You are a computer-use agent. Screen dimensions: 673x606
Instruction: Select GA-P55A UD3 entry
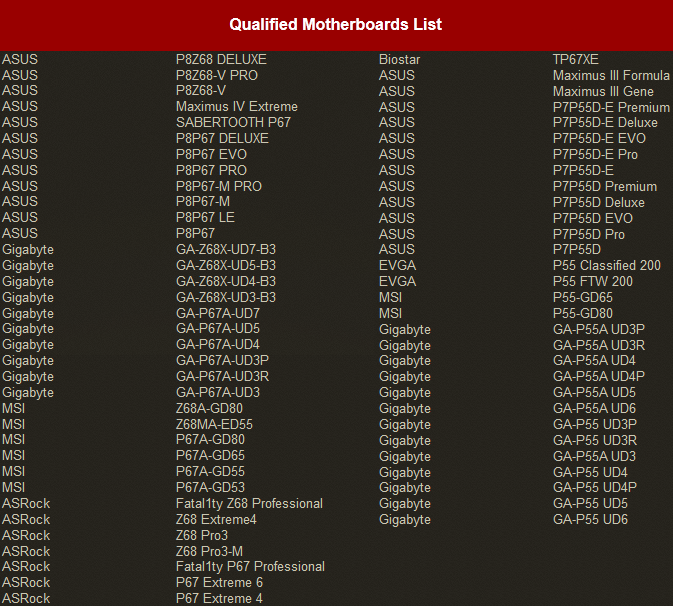pos(594,456)
